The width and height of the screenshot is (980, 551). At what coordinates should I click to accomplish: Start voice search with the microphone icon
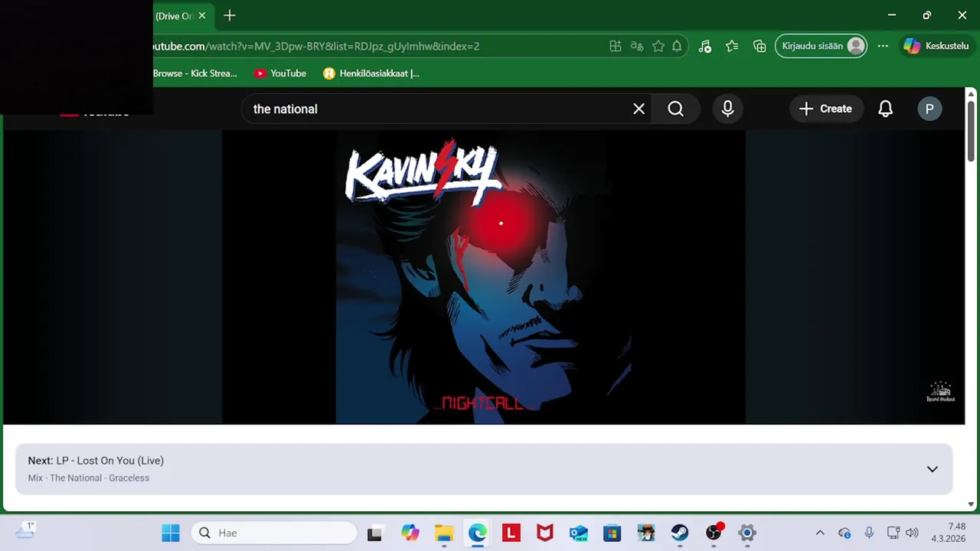click(x=727, y=109)
